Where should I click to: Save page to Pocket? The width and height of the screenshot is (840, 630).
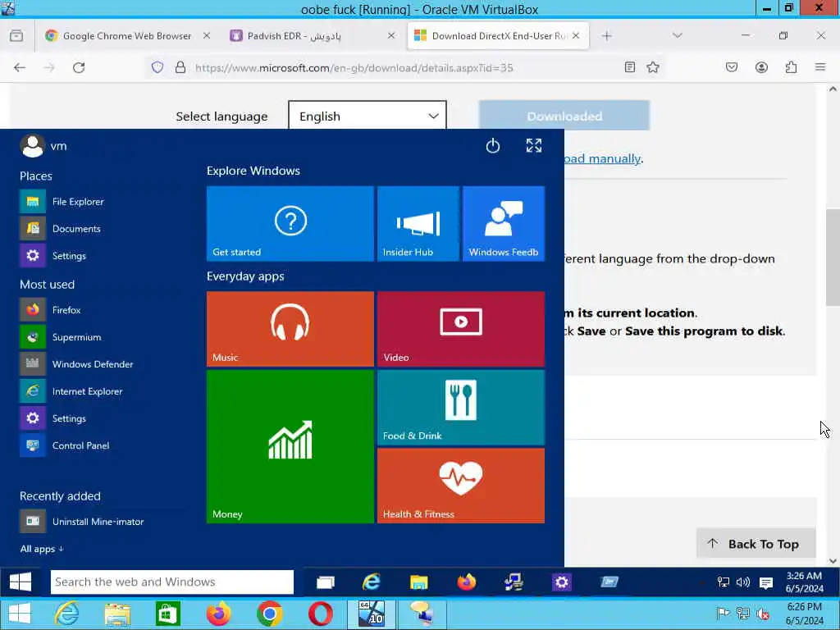tap(732, 67)
